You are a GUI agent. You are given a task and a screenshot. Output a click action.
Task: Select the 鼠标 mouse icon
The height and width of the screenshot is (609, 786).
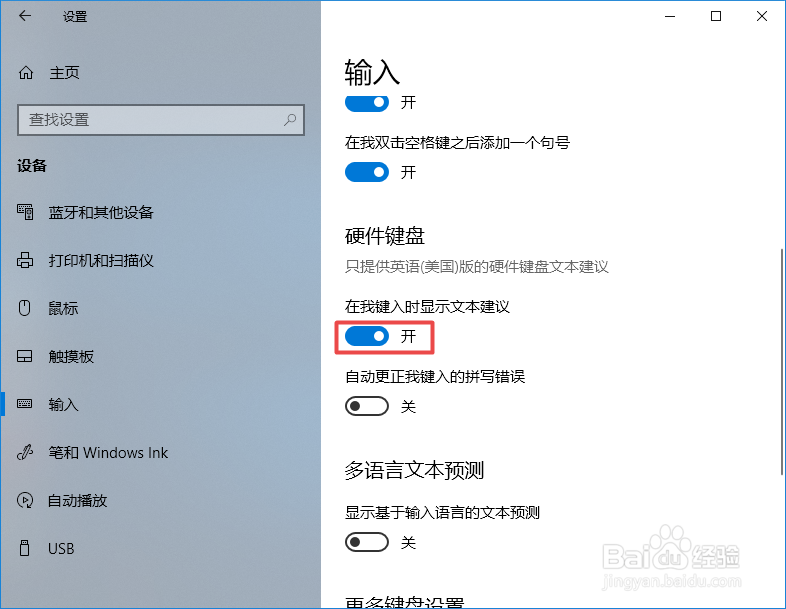point(25,308)
